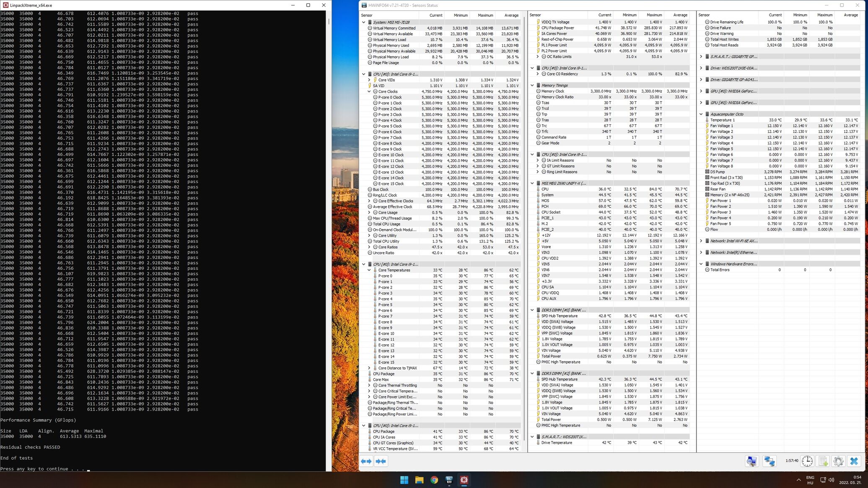Viewport: 868px width, 488px height.
Task: Select the Gear Mode row
Action: pyautogui.click(x=609, y=143)
